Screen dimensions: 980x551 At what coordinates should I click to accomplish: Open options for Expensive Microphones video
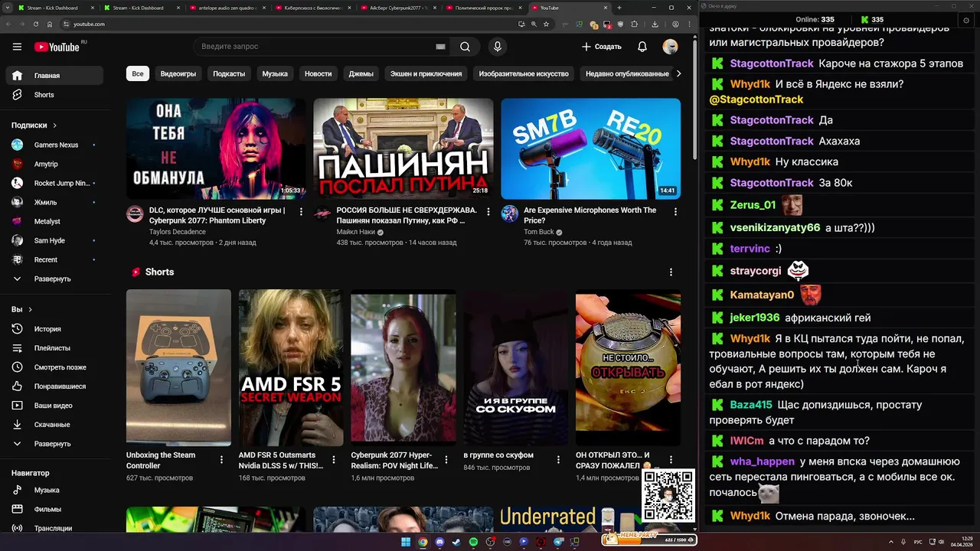point(675,211)
